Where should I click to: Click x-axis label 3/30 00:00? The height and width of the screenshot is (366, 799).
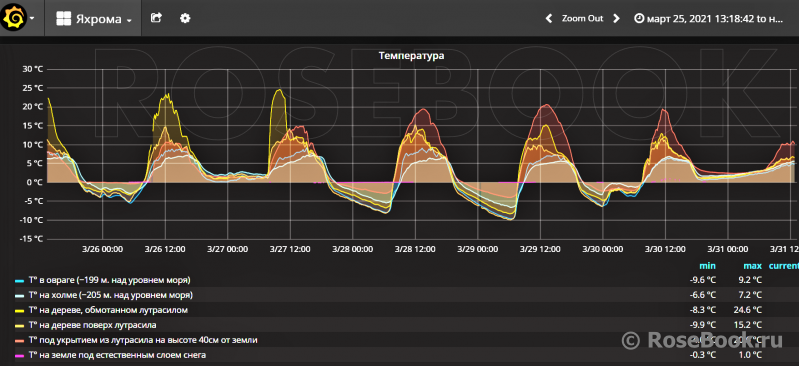coord(603,249)
